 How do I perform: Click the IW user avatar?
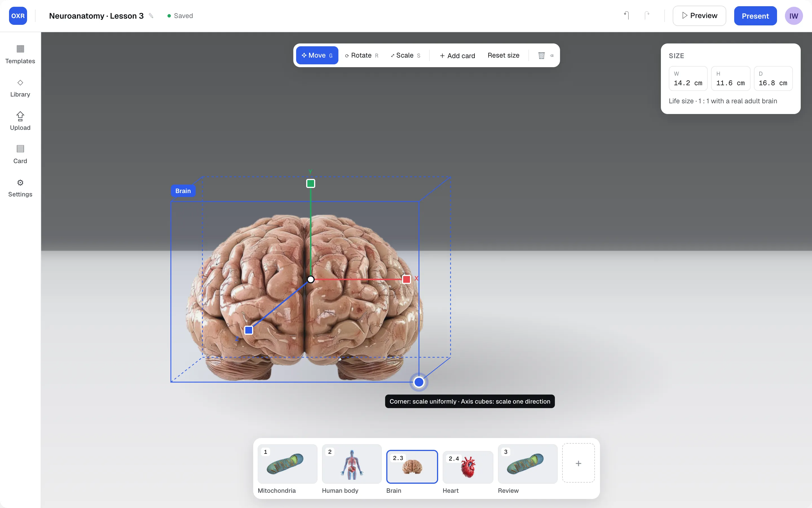click(794, 16)
